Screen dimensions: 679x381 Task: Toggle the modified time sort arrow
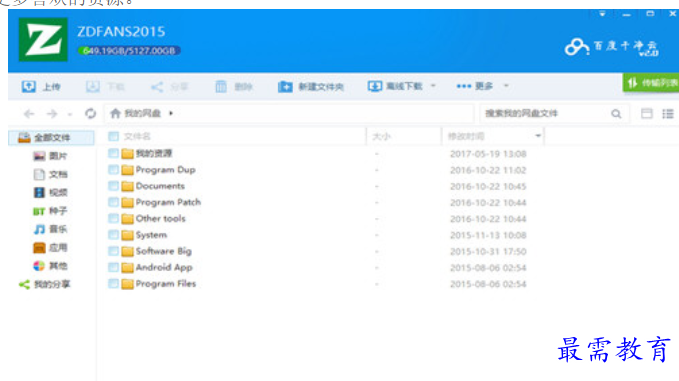pos(538,136)
